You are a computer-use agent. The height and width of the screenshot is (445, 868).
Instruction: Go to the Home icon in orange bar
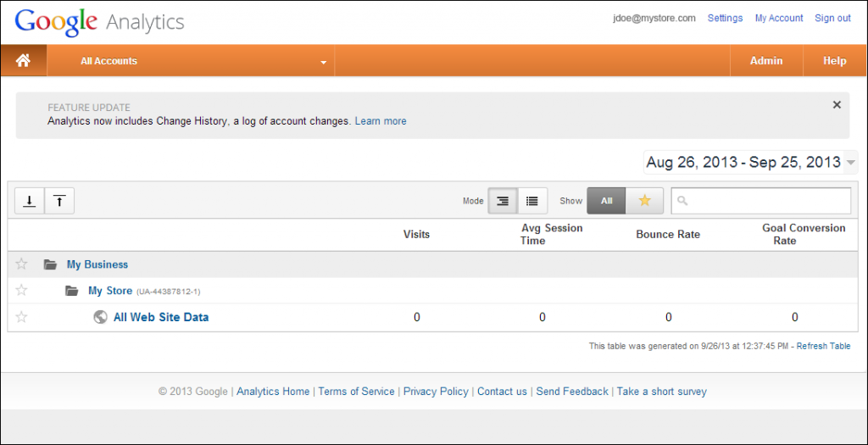(x=23, y=61)
